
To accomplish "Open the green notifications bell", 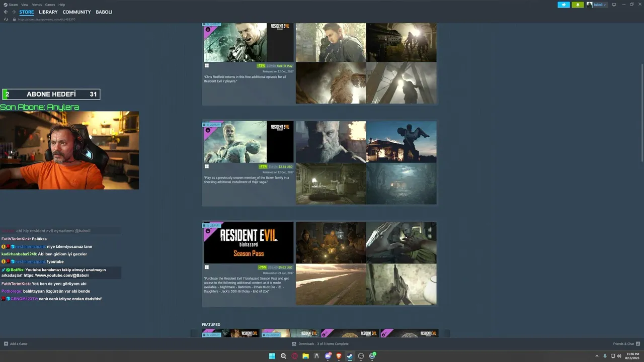I will 578,5.
